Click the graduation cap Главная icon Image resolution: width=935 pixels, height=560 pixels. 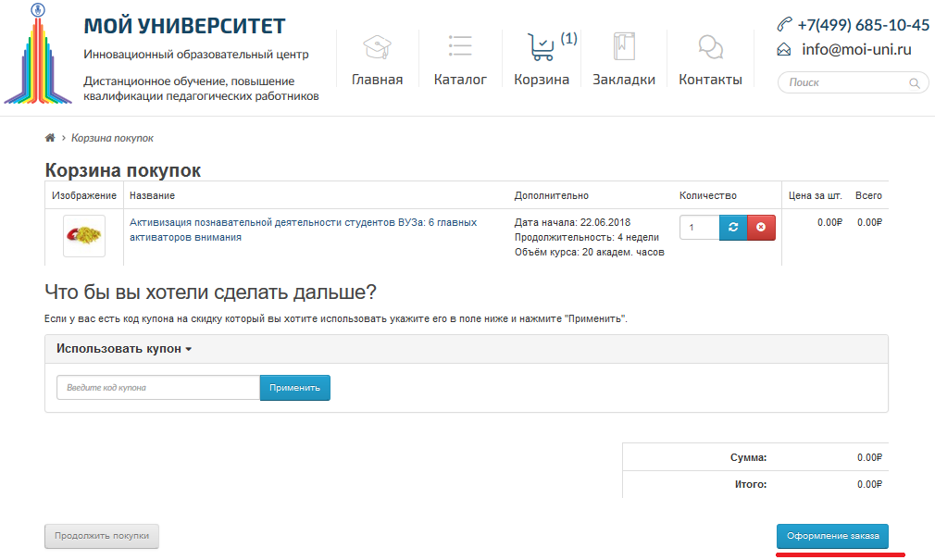377,47
